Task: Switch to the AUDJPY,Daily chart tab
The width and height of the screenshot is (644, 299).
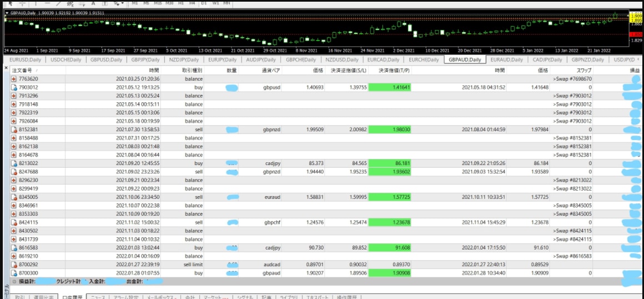Action: point(261,59)
